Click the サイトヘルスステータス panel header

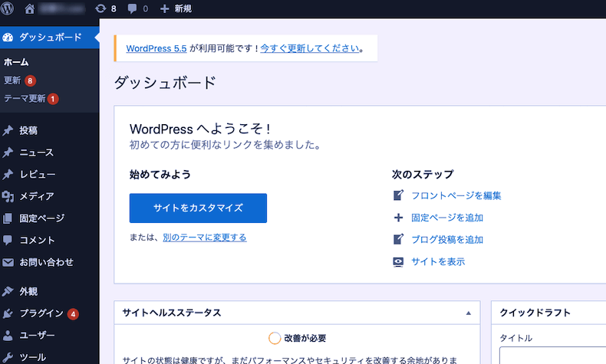[297, 313]
